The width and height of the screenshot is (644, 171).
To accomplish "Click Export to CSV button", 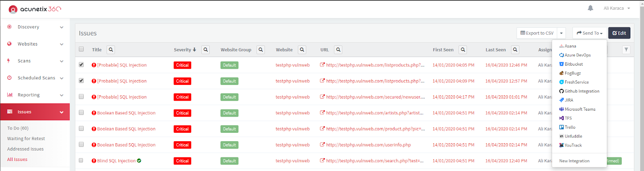I will (537, 33).
